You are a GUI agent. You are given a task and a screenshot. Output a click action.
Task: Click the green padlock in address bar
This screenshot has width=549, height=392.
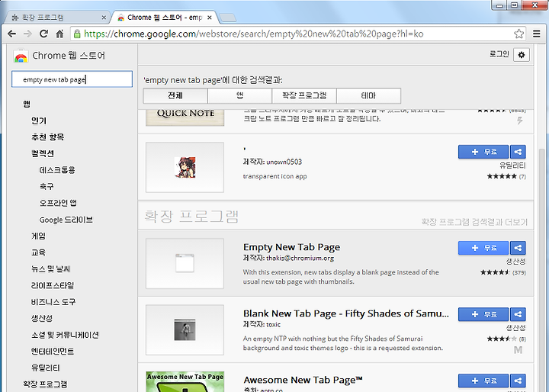77,34
